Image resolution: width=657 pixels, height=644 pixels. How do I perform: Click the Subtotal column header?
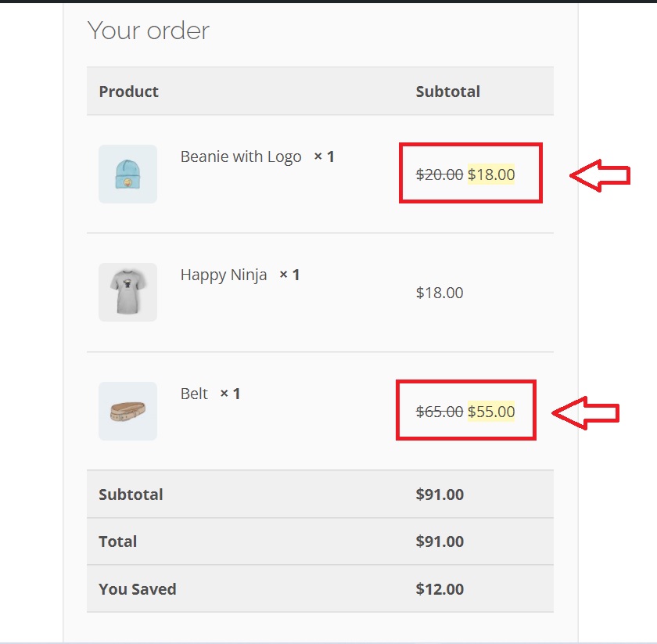click(448, 92)
